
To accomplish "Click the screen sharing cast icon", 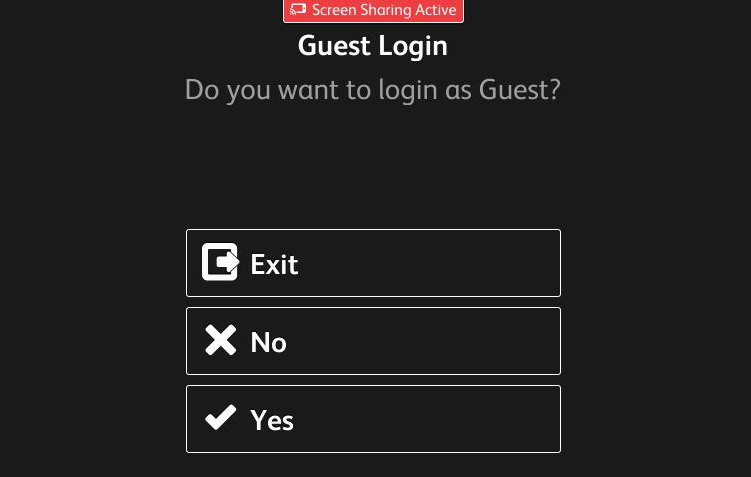I will pyautogui.click(x=298, y=10).
